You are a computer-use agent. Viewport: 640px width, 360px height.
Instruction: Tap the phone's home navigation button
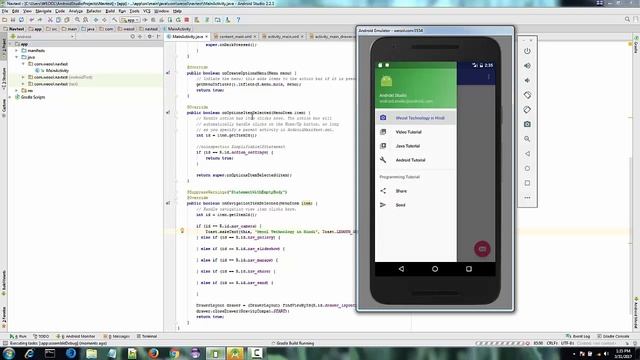pyautogui.click(x=435, y=269)
